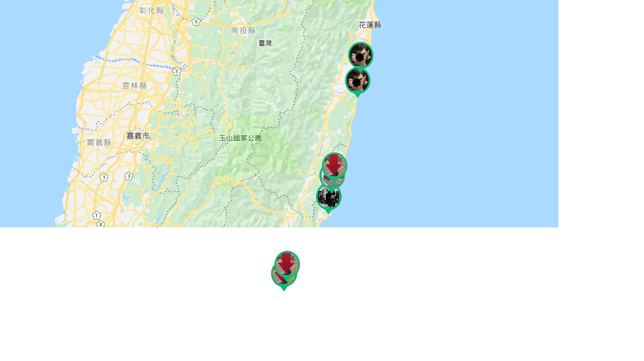The width and height of the screenshot is (644, 361).
Task: Click the highway 8 route shield
Action: coord(100,224)
